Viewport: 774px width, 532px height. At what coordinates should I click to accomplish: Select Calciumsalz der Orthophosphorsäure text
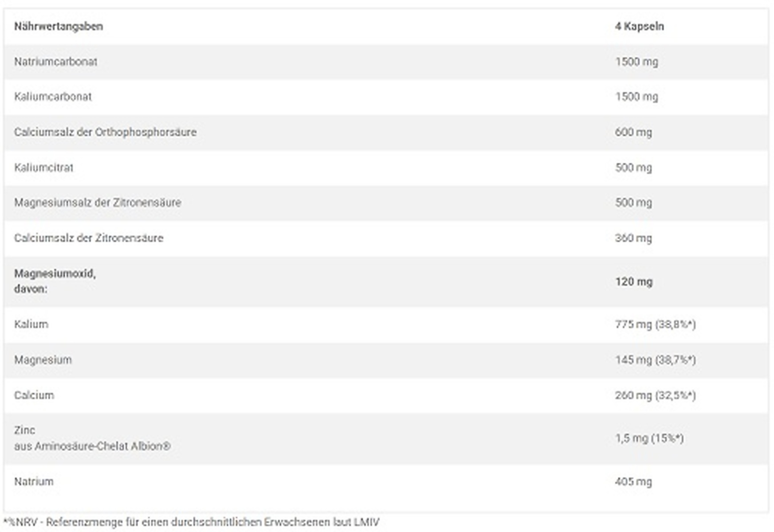click(105, 132)
